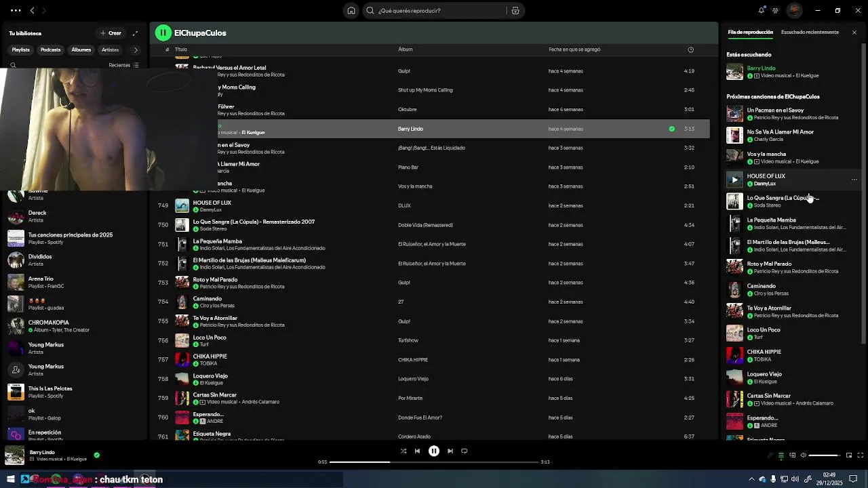The width and height of the screenshot is (868, 488).
Task: Open Divididos artist in library
Action: click(x=73, y=260)
